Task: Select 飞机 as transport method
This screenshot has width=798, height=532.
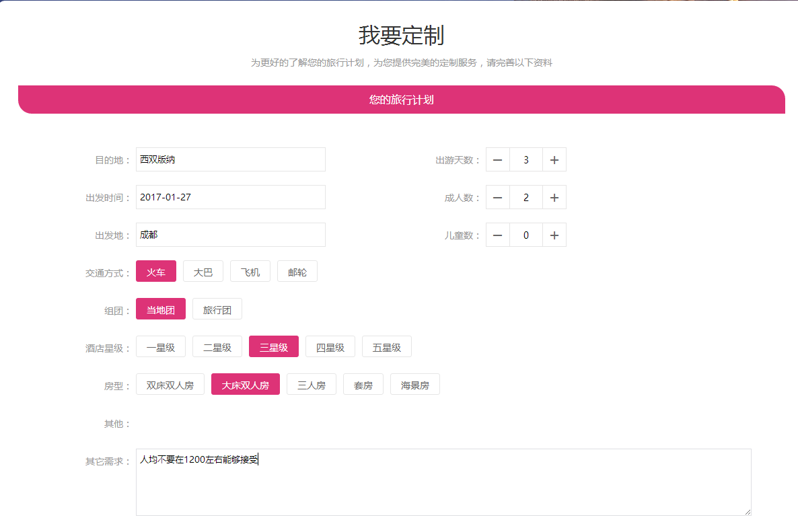Action: tap(250, 272)
